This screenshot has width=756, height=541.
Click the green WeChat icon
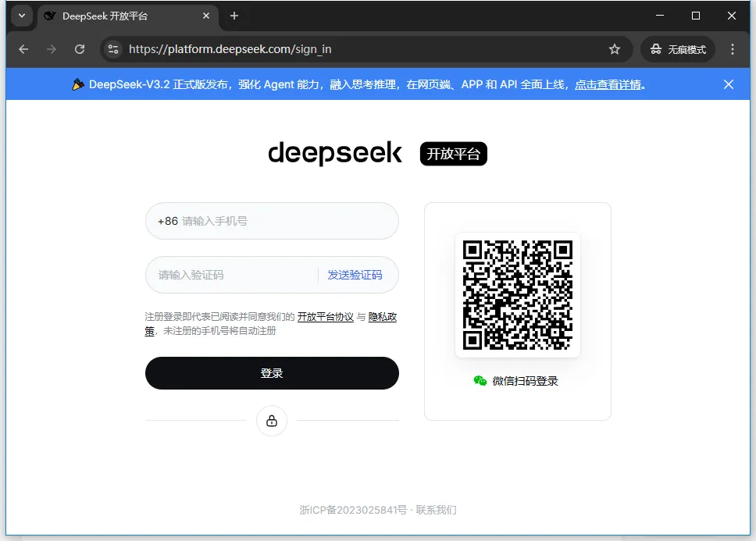480,381
